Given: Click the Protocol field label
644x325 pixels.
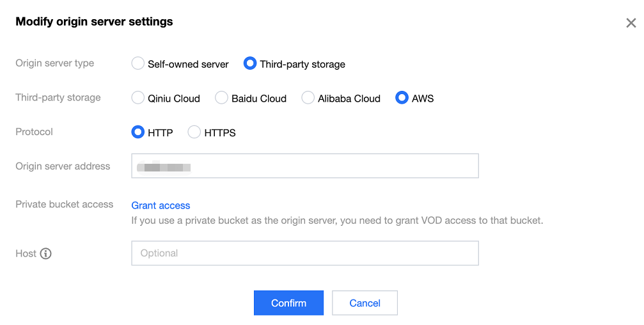Looking at the screenshot, I should tap(34, 132).
